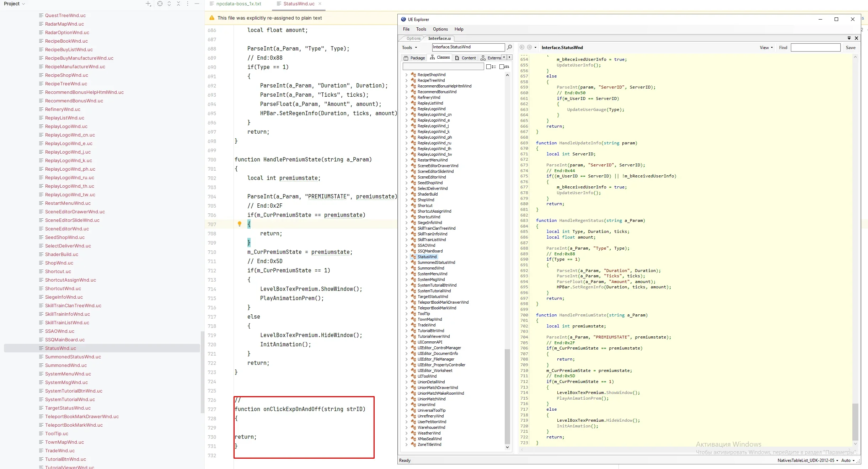Open the Options menu in UE Explorer

click(440, 29)
